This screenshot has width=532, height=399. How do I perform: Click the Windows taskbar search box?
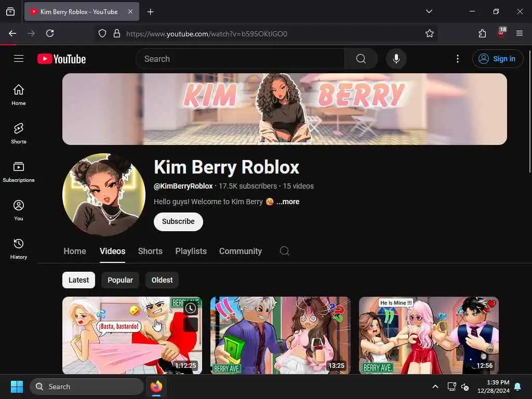click(87, 387)
